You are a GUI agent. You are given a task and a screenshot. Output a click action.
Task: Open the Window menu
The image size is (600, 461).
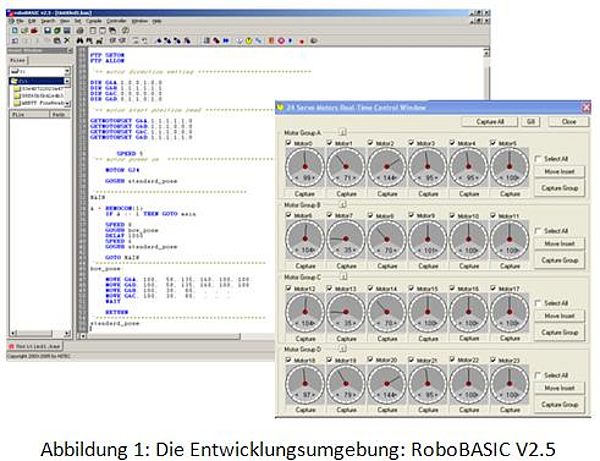[140, 21]
